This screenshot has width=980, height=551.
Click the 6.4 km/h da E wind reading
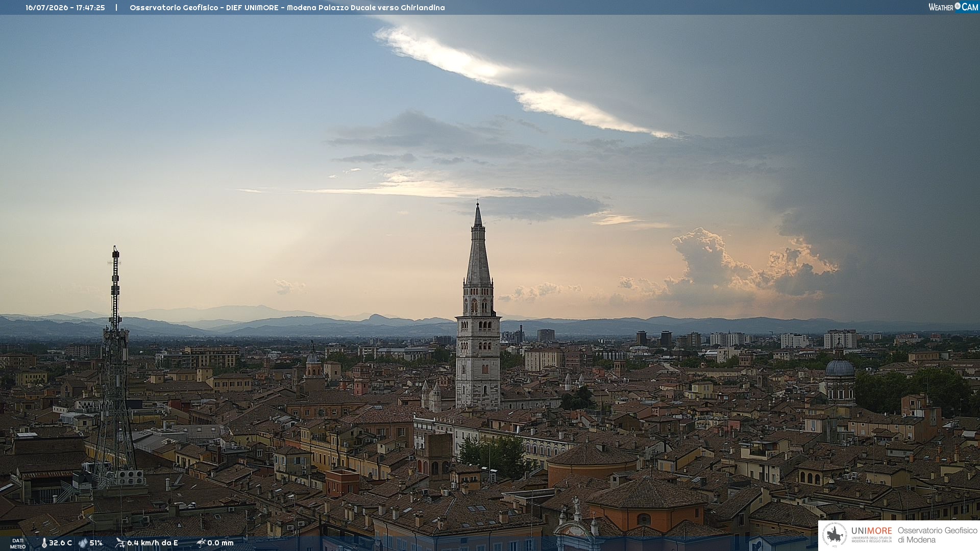pyautogui.click(x=153, y=543)
